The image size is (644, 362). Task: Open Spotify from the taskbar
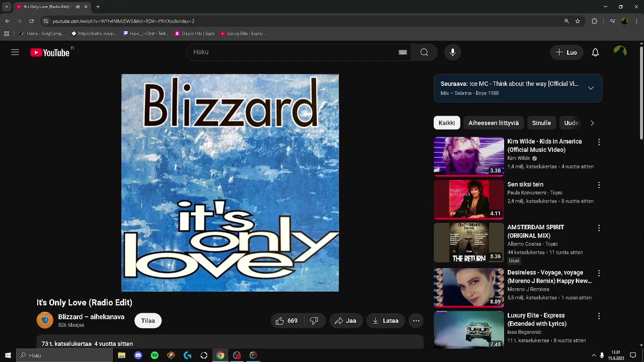(154, 355)
